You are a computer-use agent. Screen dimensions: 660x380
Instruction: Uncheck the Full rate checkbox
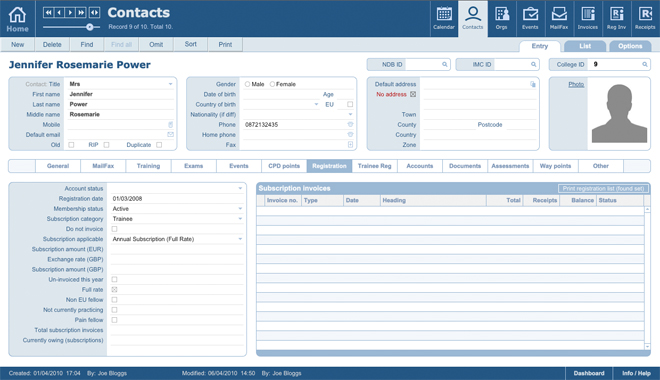pyautogui.click(x=114, y=290)
